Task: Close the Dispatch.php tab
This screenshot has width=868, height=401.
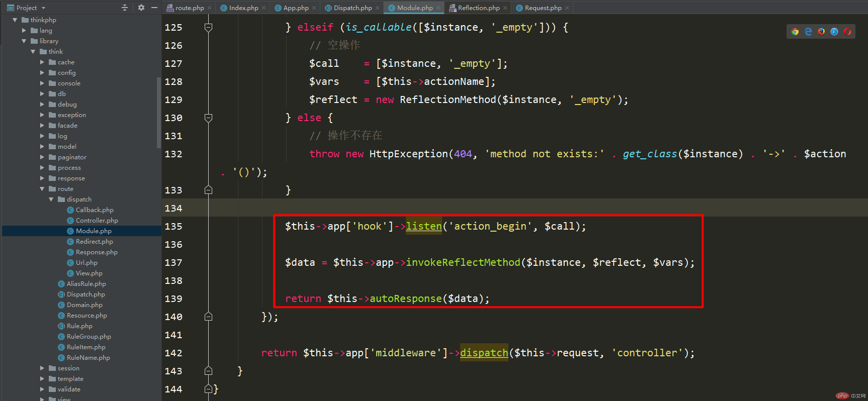Action: 378,8
